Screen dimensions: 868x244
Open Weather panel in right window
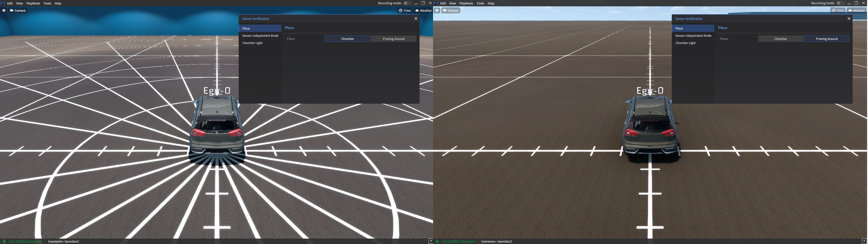856,10
